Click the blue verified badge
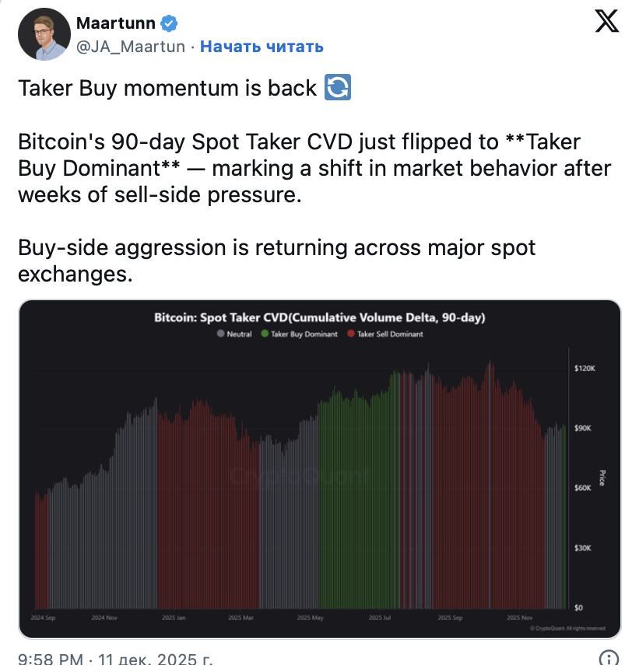The height and width of the screenshot is (672, 632). pos(169,24)
